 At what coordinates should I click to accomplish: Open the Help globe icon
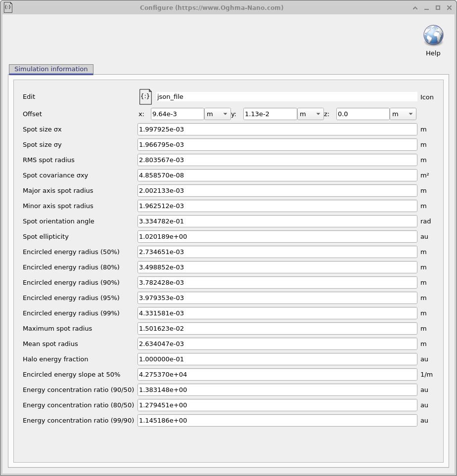(x=433, y=35)
